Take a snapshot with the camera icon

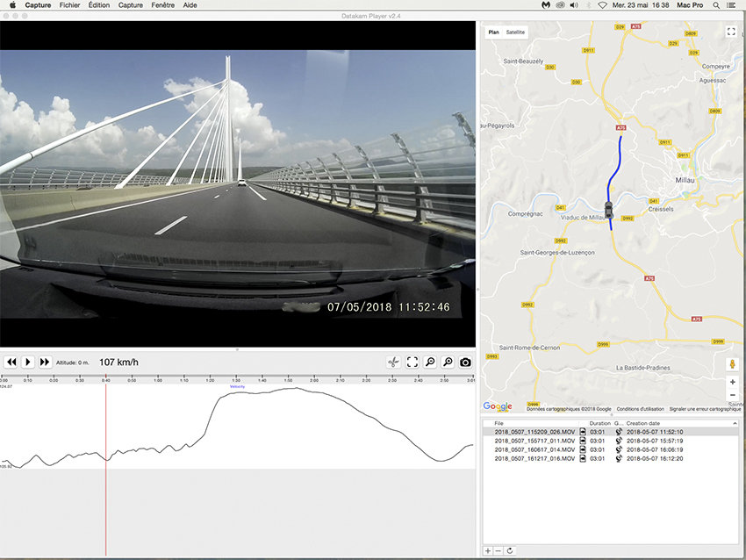click(x=465, y=363)
